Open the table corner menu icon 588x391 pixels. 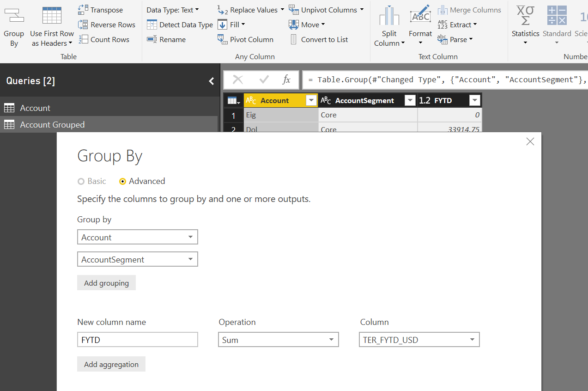[233, 100]
